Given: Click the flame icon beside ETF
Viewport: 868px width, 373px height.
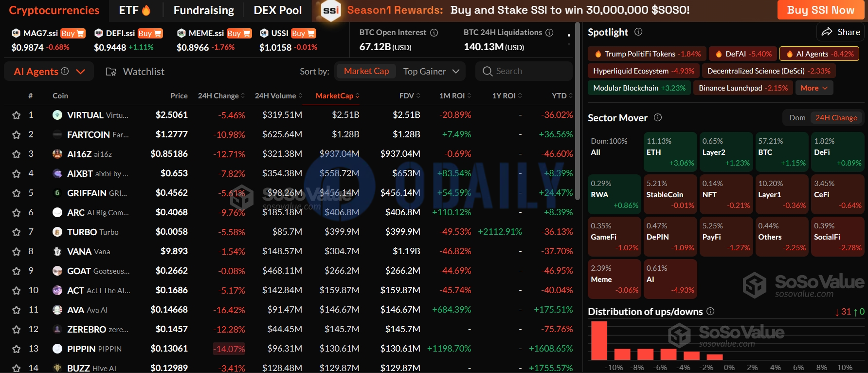Looking at the screenshot, I should tap(146, 10).
